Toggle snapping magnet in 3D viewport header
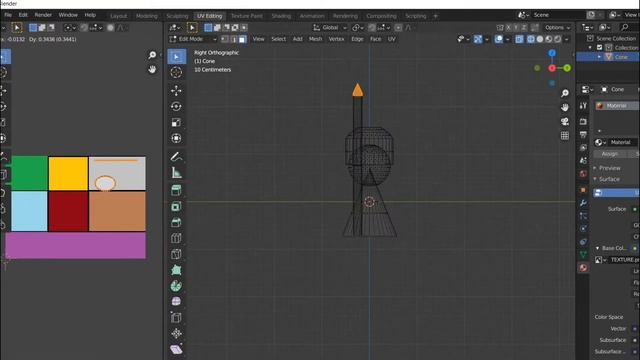The width and height of the screenshot is (640, 360). coord(372,27)
